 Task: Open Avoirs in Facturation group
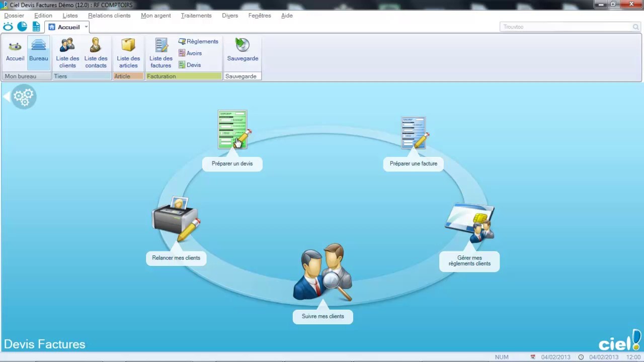tap(190, 53)
